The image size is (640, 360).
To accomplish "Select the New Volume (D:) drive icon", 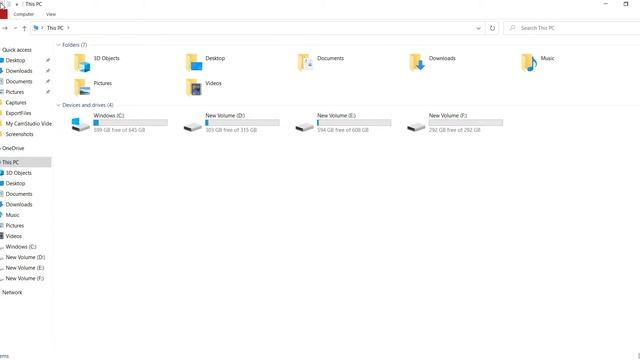I will [193, 127].
